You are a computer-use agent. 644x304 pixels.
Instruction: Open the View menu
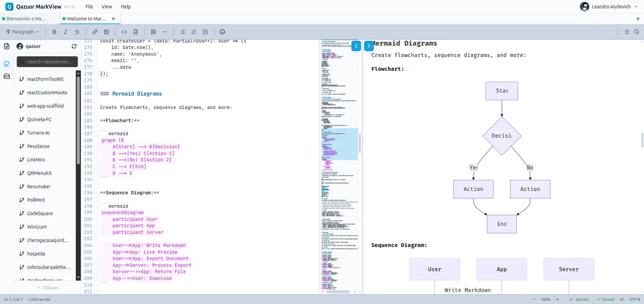(x=107, y=6)
